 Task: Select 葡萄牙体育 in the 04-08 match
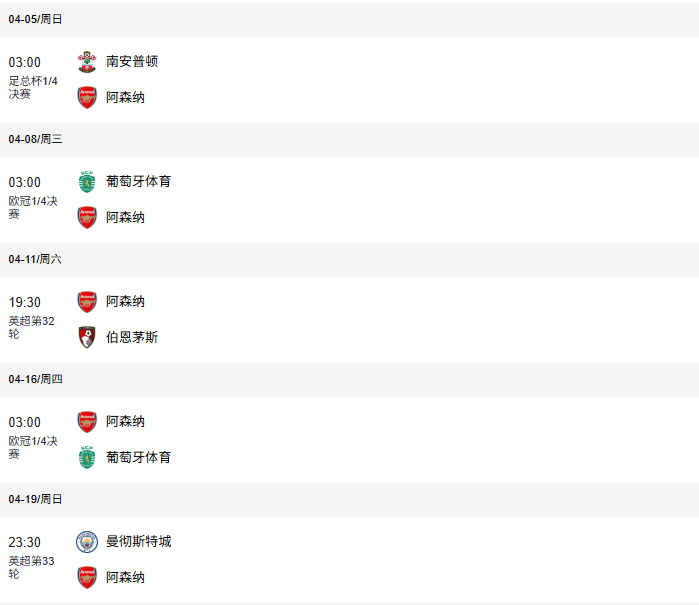tap(138, 181)
